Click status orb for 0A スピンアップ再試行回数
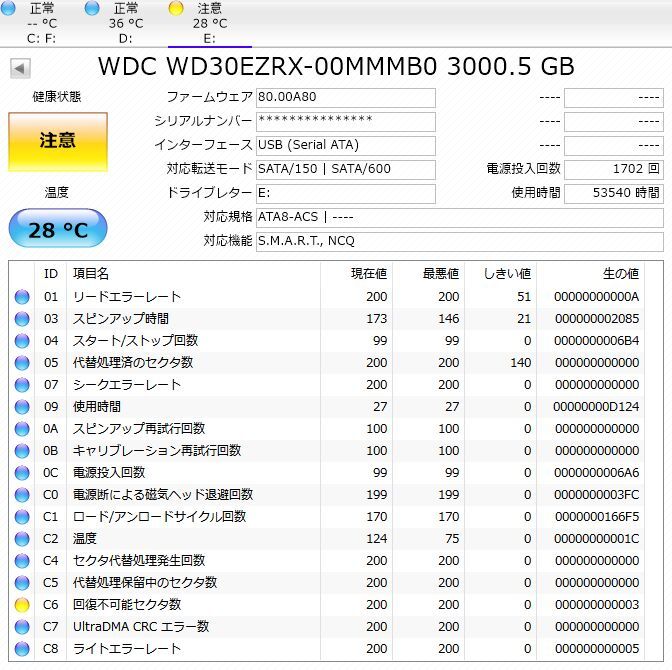The image size is (672, 670). (x=22, y=429)
